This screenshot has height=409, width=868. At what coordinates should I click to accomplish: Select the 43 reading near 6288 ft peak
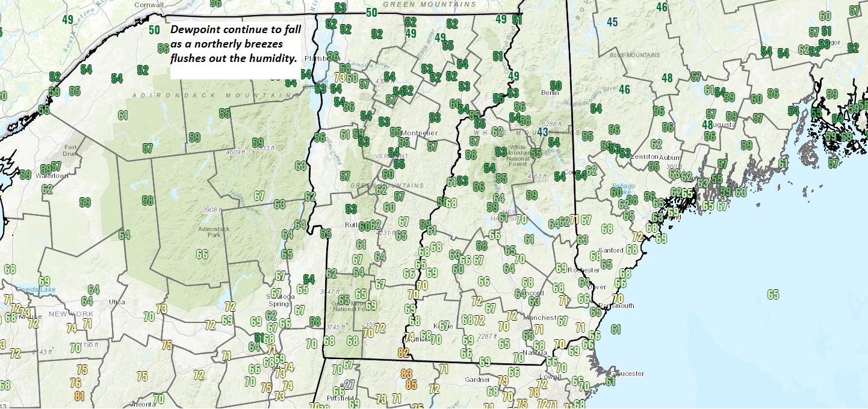tap(542, 132)
